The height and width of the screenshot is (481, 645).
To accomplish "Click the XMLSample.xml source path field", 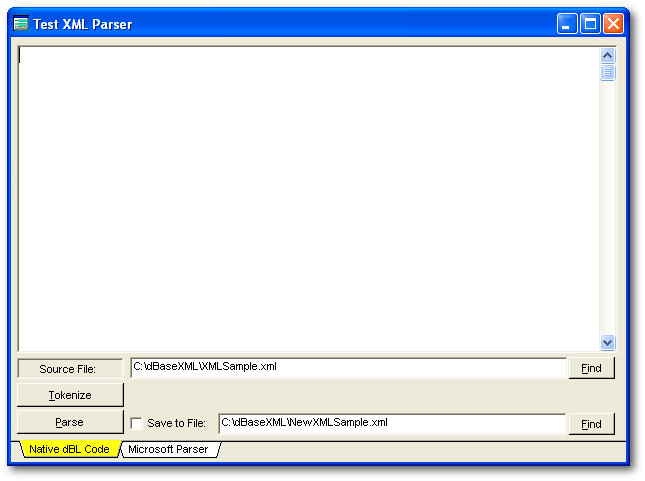I will [x=348, y=368].
